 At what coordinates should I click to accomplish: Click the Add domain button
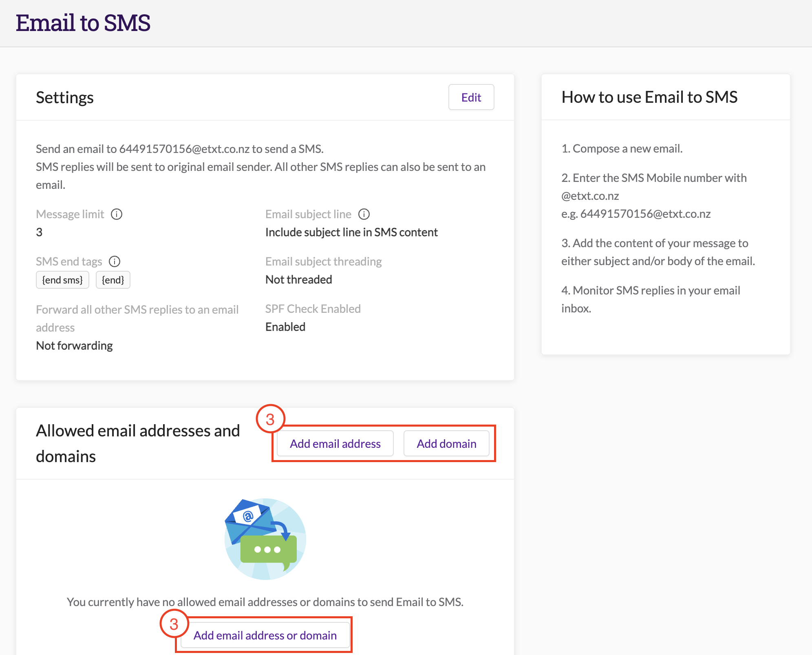click(446, 444)
